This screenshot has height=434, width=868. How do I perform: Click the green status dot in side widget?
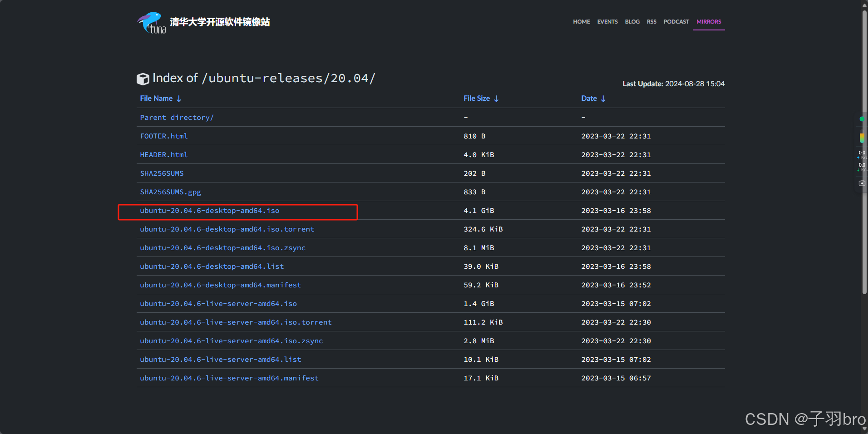[862, 119]
